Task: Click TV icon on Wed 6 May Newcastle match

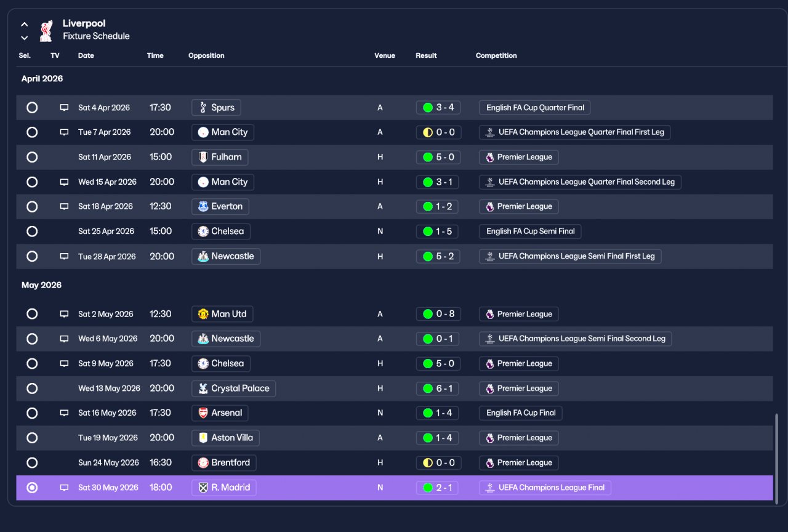Action: pyautogui.click(x=64, y=339)
